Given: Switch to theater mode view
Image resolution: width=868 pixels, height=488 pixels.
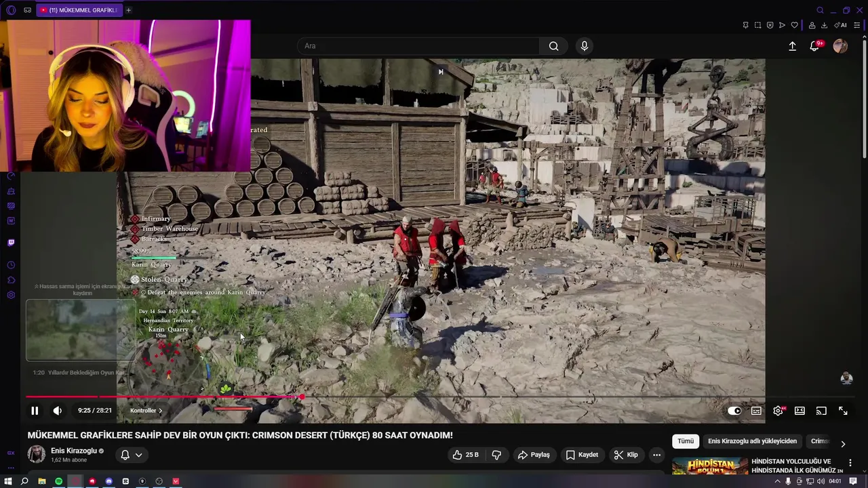Looking at the screenshot, I should (x=800, y=411).
